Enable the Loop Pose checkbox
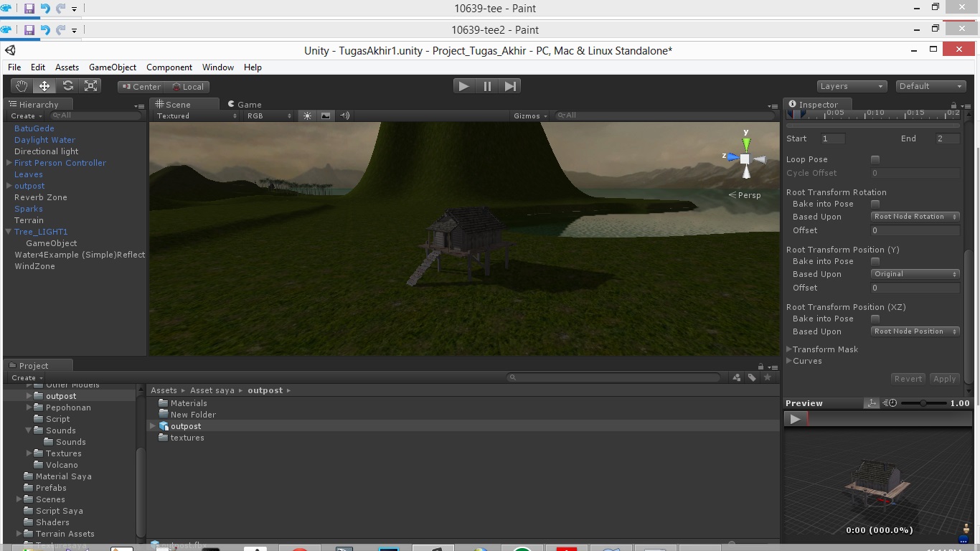Image resolution: width=980 pixels, height=551 pixels. coord(875,160)
